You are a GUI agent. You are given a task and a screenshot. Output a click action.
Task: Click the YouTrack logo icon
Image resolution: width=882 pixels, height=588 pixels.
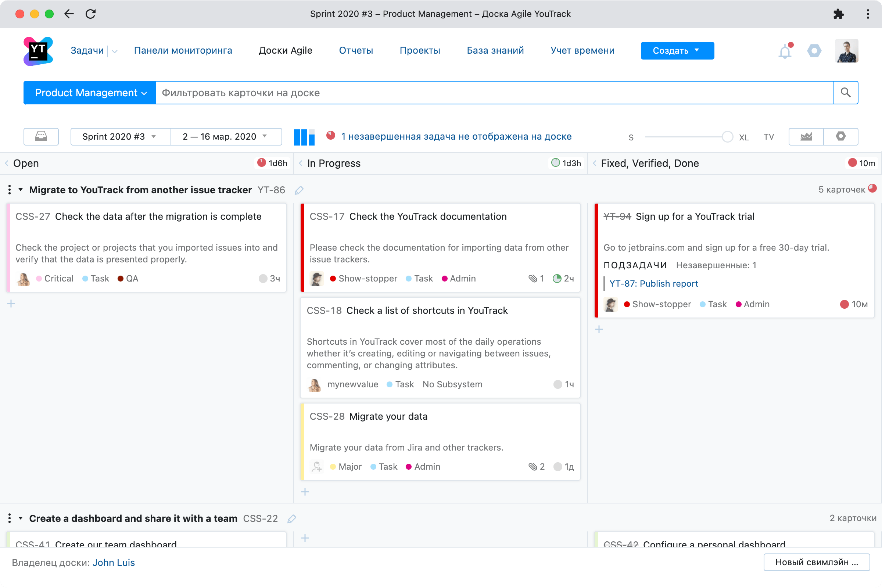(38, 51)
